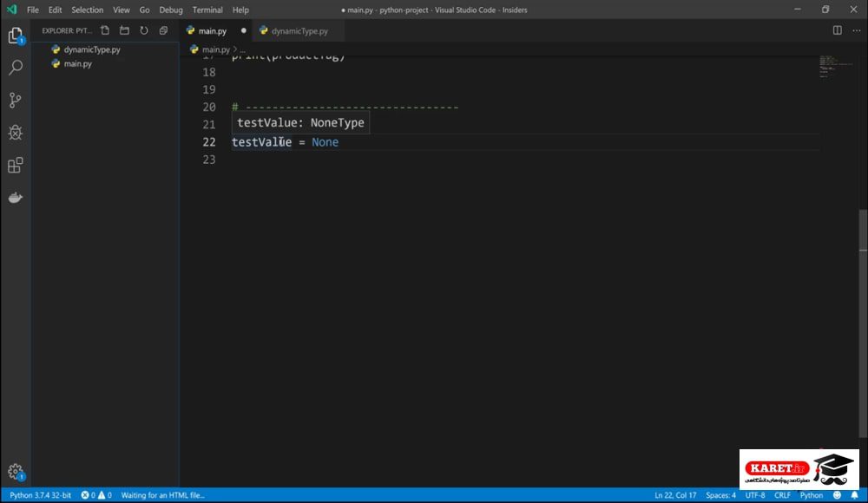The width and height of the screenshot is (868, 503).
Task: Click the breadcrumb ellipsis after main.py
Action: click(x=242, y=49)
